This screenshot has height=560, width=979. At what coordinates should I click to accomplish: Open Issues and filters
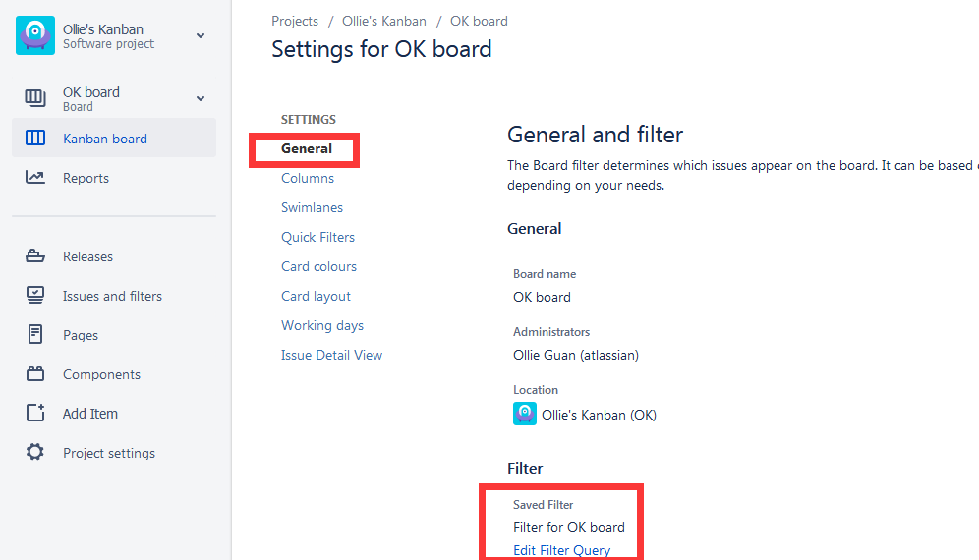tap(114, 296)
